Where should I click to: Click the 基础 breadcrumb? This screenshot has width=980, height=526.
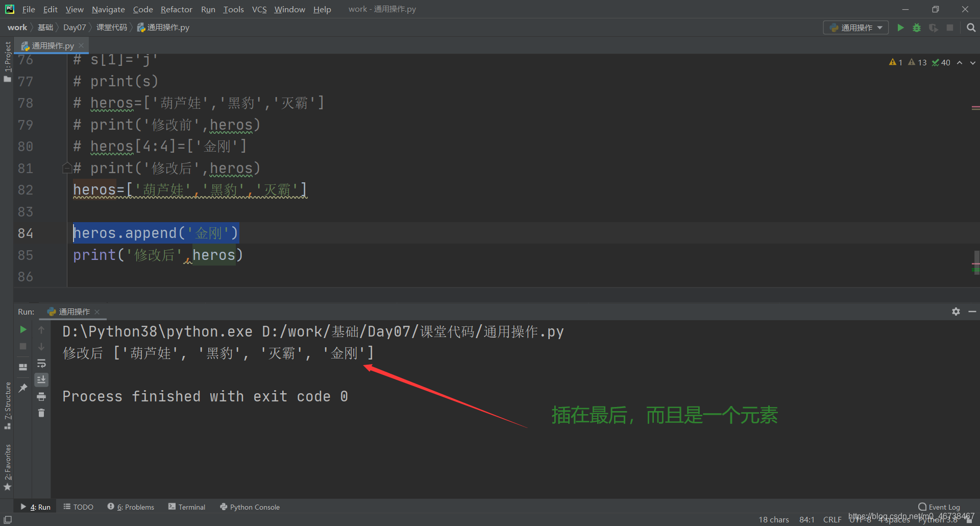(45, 28)
